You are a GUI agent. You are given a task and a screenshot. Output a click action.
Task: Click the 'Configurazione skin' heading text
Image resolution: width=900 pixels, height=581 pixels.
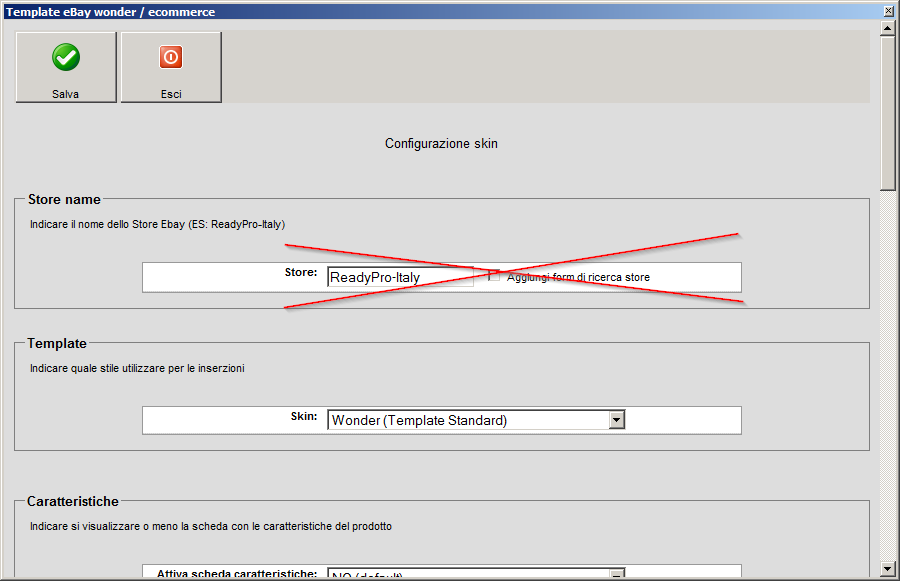441,144
